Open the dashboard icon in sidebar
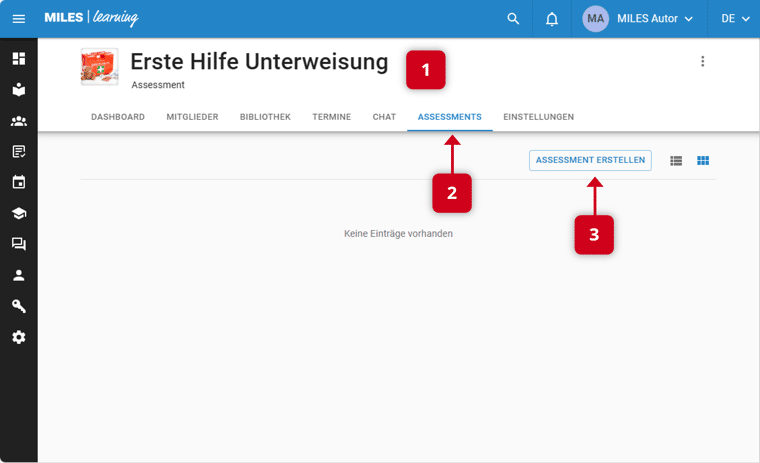Screen dimensions: 760x463 pos(18,59)
